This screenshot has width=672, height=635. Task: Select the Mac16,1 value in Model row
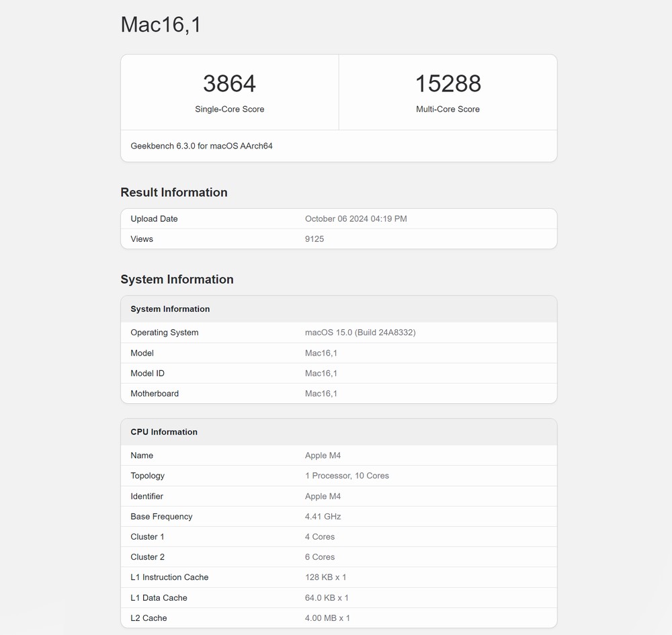[321, 353]
